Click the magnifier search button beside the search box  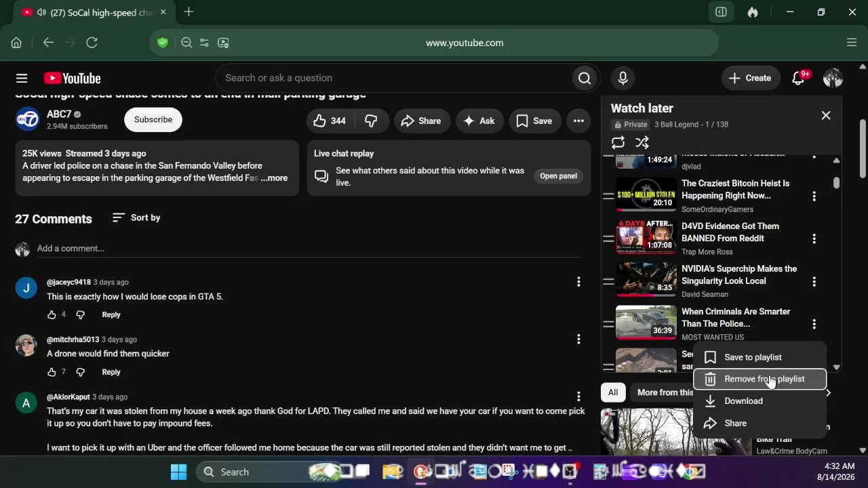point(585,78)
